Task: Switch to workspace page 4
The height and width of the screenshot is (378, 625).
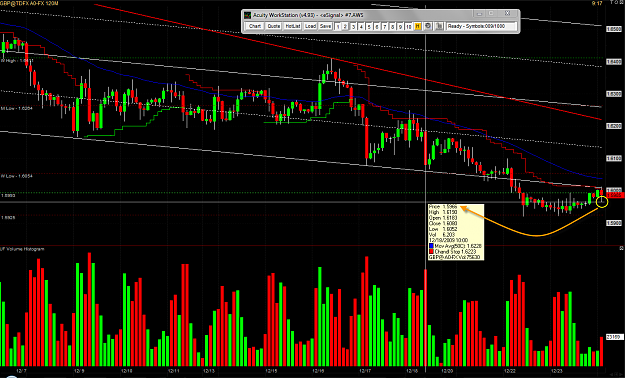Action: pos(361,26)
